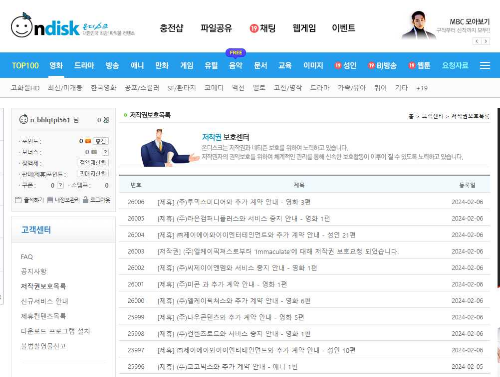Open notice 26000 about 영화 6편
Image resolution: width=500 pixels, height=377 pixels.
234,301
